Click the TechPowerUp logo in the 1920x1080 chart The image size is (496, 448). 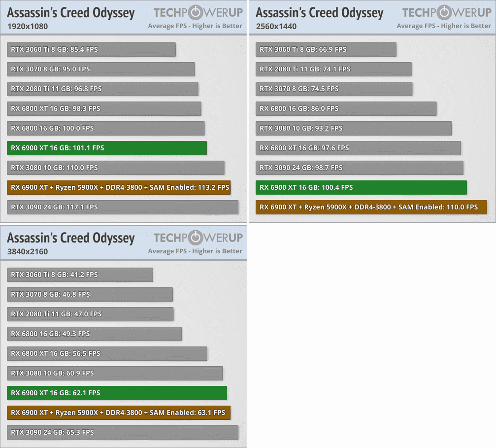[x=198, y=12]
